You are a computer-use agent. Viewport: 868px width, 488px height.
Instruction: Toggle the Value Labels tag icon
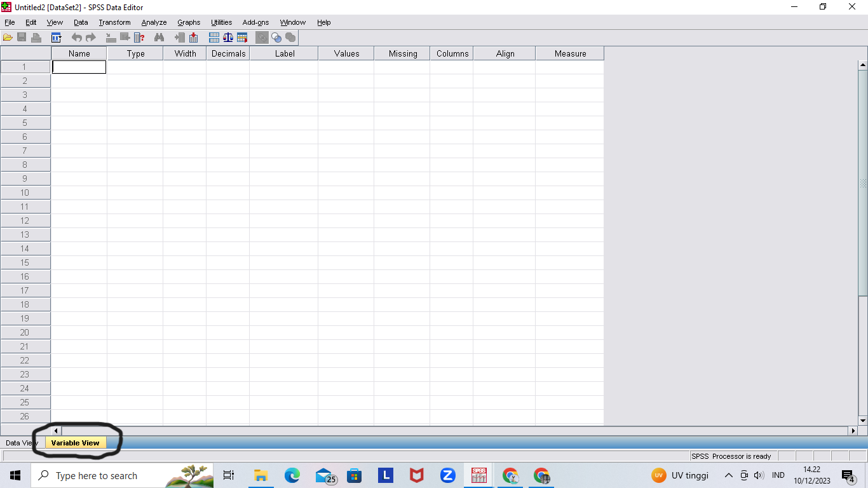coord(262,37)
